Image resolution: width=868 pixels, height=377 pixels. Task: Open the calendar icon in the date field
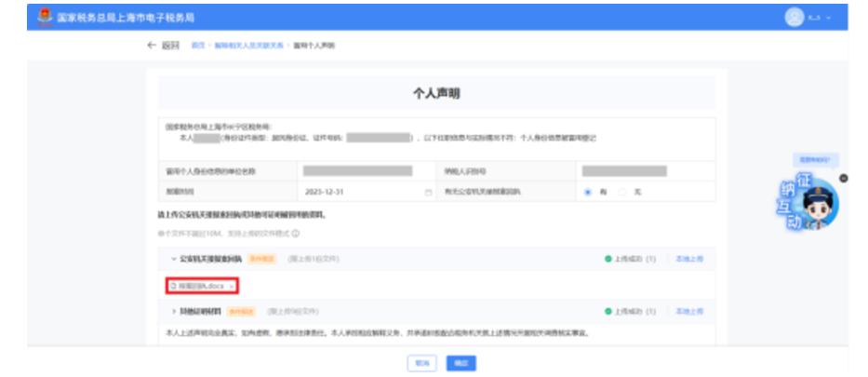(429, 192)
